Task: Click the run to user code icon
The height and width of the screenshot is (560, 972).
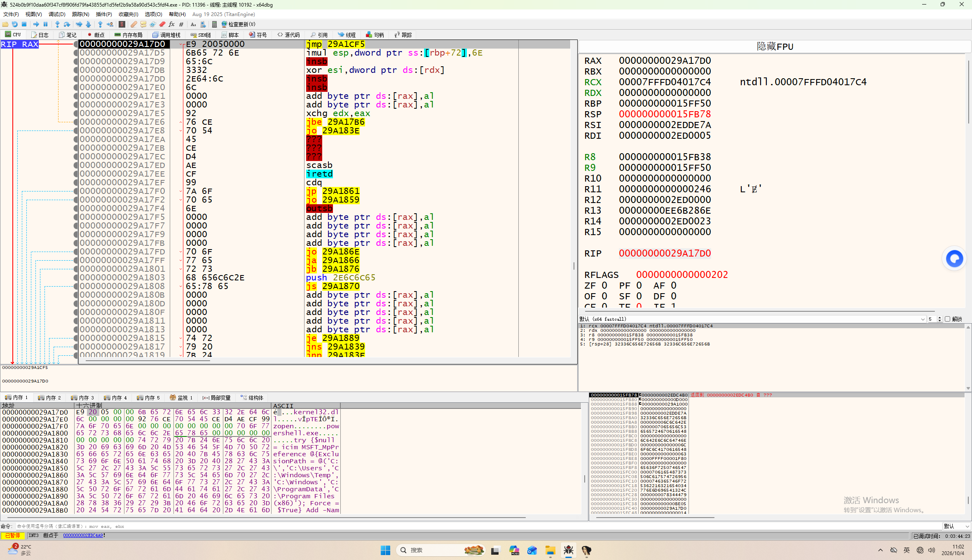Action: click(x=110, y=24)
